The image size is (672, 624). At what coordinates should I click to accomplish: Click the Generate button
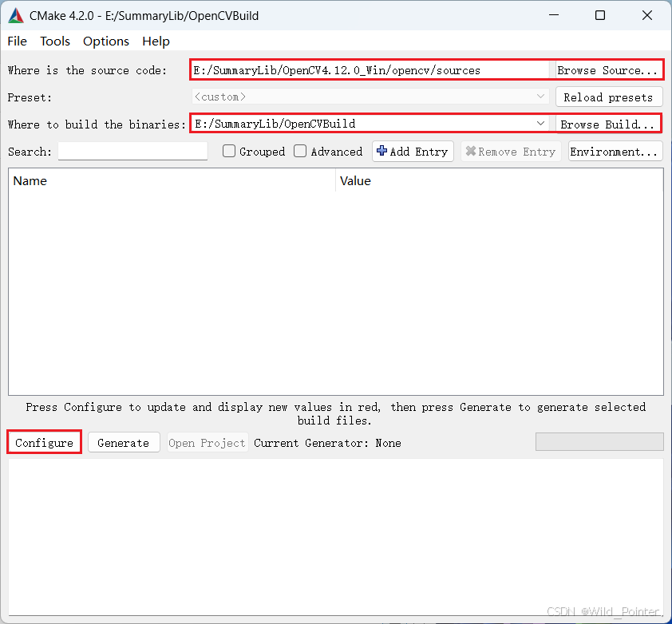(x=124, y=443)
